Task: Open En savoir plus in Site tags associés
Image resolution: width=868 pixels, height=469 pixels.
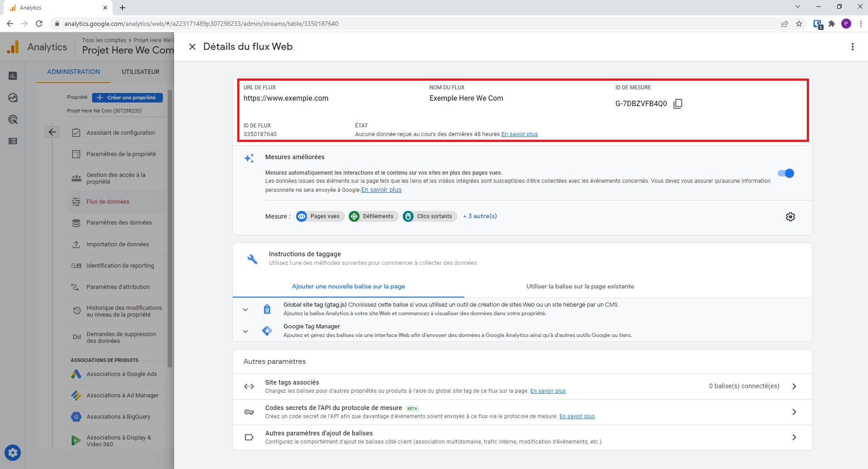Action: click(x=548, y=391)
